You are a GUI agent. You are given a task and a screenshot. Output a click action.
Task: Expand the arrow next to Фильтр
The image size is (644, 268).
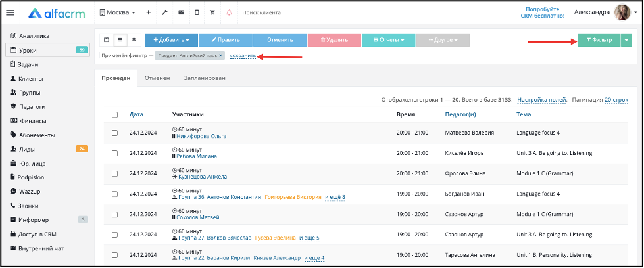coord(626,40)
